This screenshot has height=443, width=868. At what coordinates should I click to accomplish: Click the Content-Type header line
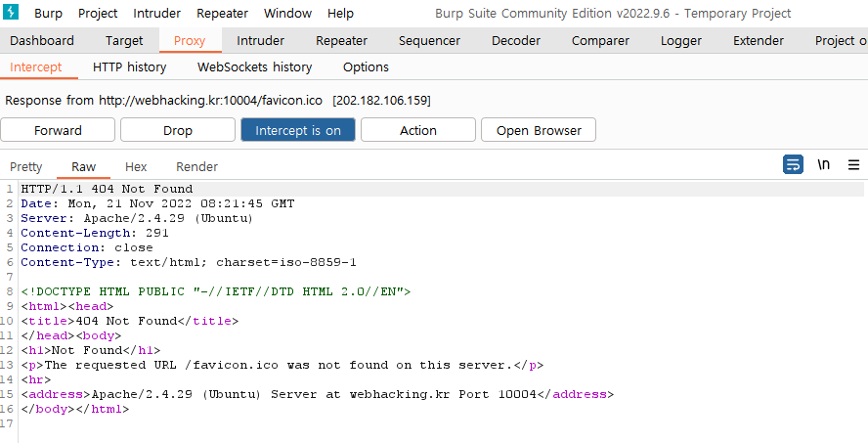(189, 262)
